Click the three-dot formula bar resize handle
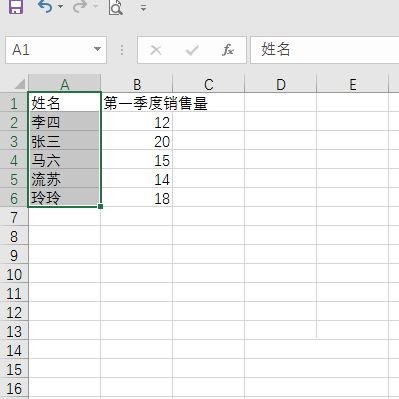 122,50
